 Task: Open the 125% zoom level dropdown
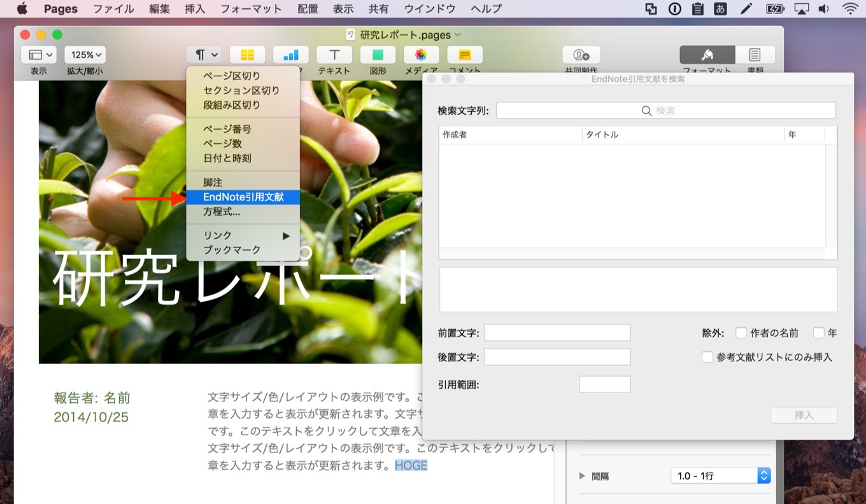(x=85, y=55)
